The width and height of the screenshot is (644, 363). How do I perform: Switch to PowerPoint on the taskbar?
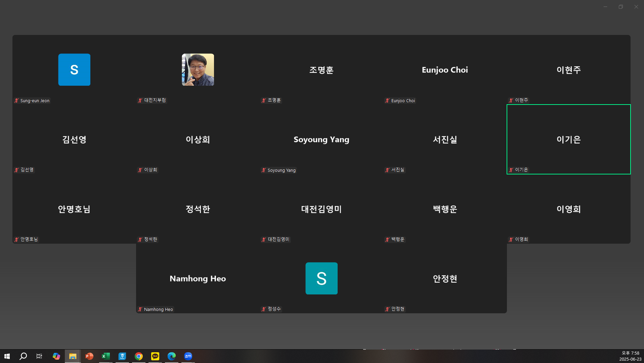[x=89, y=356]
